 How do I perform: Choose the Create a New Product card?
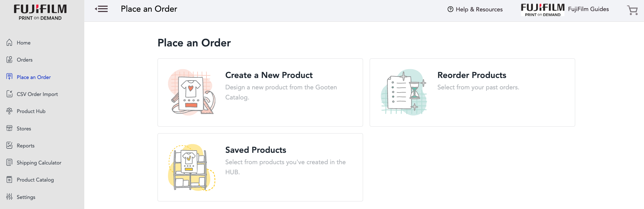[x=260, y=93]
